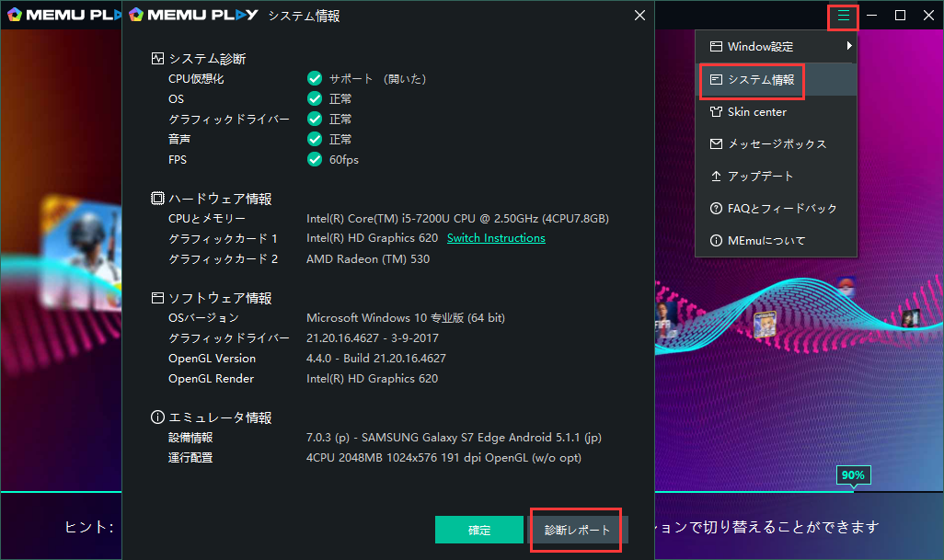
Task: Click the メッセージボックス envelope icon
Action: [x=715, y=144]
